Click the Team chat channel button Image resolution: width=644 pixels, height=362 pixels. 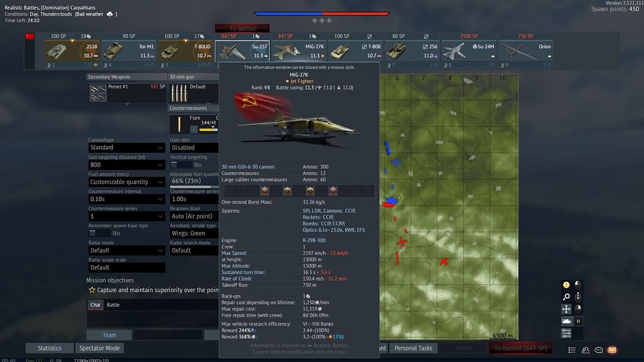pos(109,335)
